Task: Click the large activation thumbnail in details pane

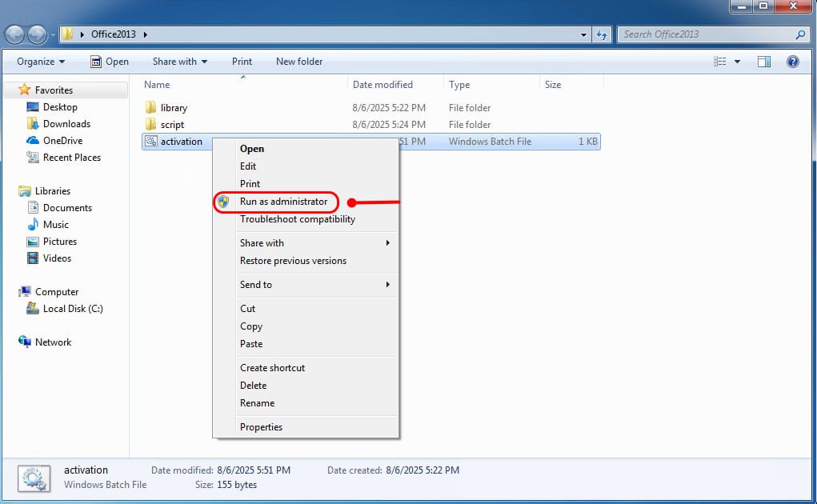Action: point(34,478)
